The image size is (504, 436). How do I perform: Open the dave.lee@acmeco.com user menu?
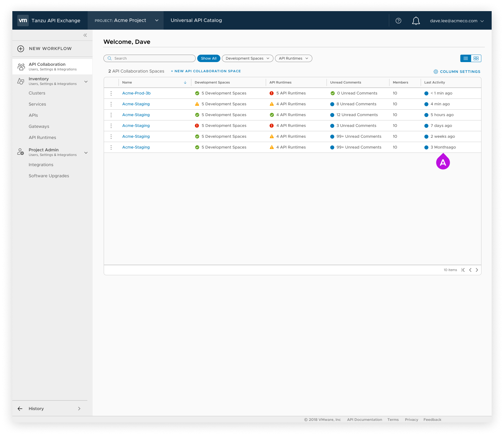457,21
